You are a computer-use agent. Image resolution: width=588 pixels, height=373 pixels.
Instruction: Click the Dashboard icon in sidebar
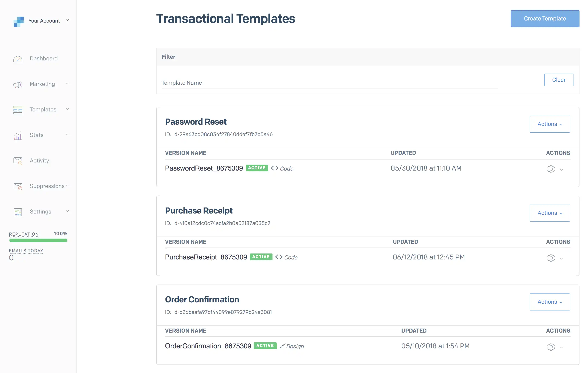[17, 58]
